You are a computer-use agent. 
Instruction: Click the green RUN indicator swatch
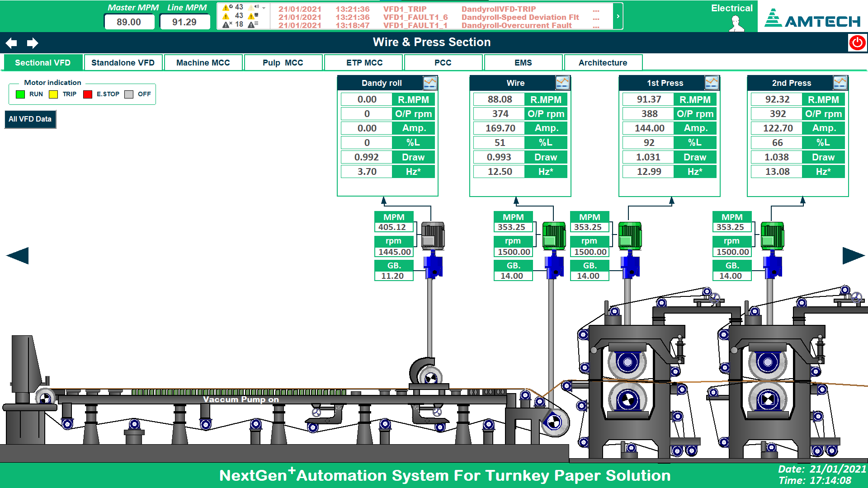pyautogui.click(x=20, y=94)
